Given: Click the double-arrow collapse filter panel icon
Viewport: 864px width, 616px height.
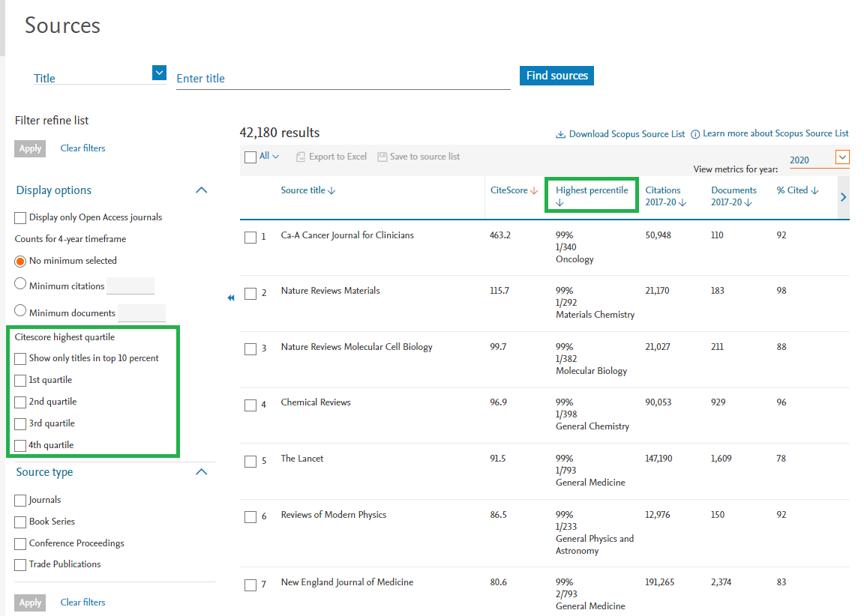Looking at the screenshot, I should coord(231,298).
